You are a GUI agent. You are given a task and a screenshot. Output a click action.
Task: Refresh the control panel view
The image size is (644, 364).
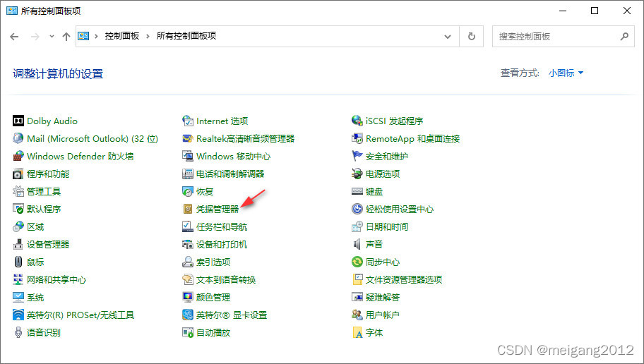pos(472,37)
